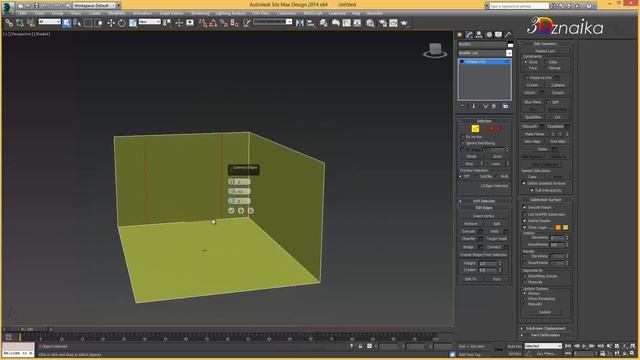
Task: Expand the Paint Deformation rollout
Action: tap(546, 335)
